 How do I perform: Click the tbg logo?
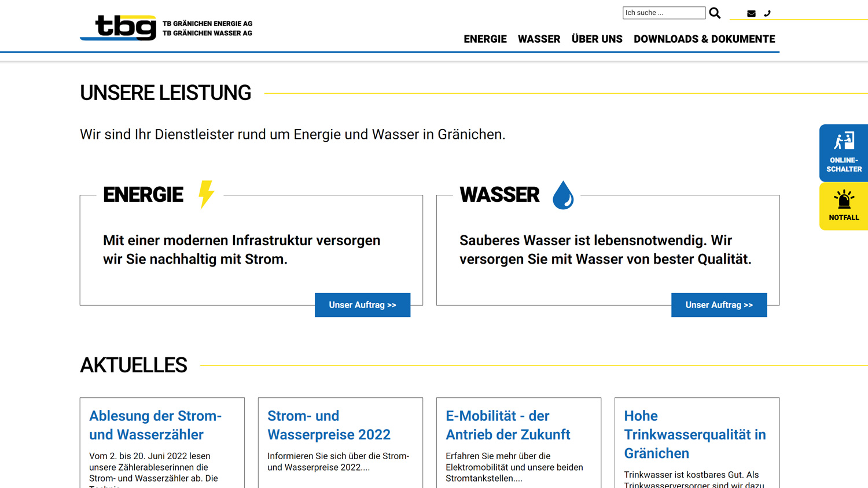coord(118,27)
